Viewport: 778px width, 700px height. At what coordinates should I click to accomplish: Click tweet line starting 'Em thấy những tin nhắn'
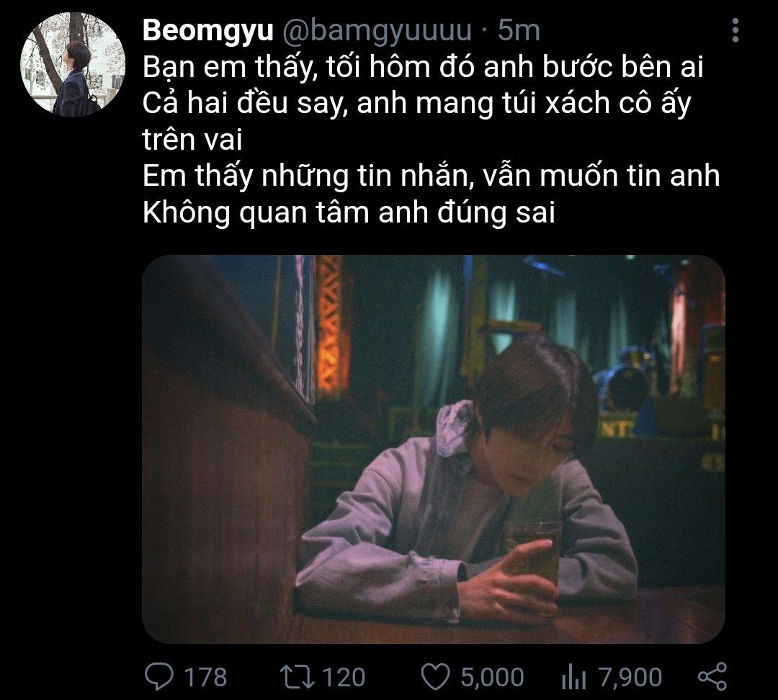point(431,176)
